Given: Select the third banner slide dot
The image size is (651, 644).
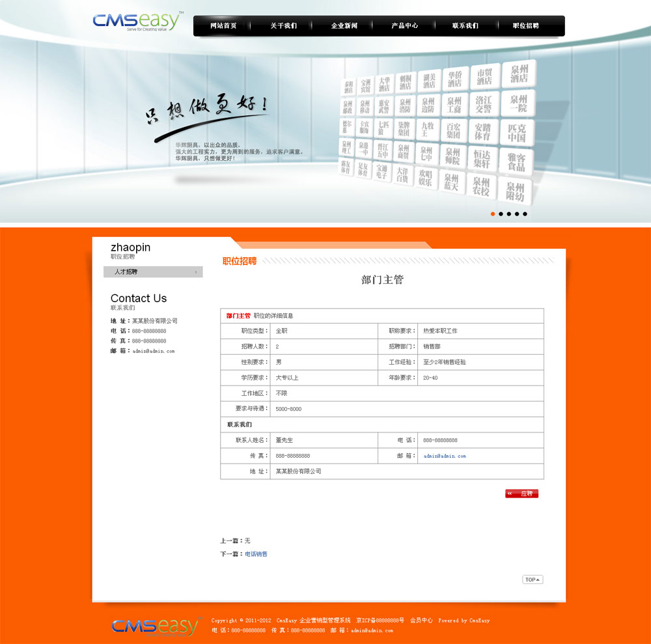Looking at the screenshot, I should tap(508, 214).
